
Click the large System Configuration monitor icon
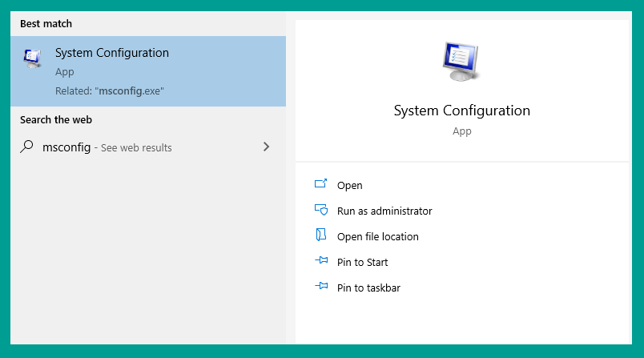coord(461,62)
